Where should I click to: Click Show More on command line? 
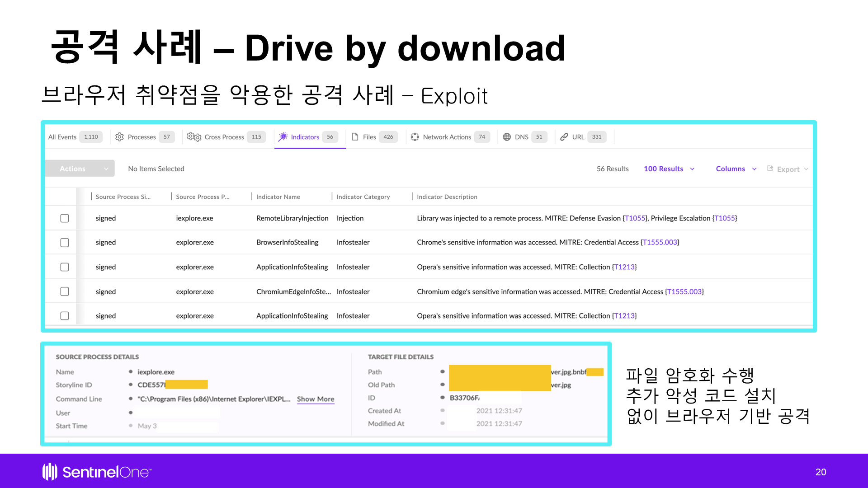tap(316, 399)
